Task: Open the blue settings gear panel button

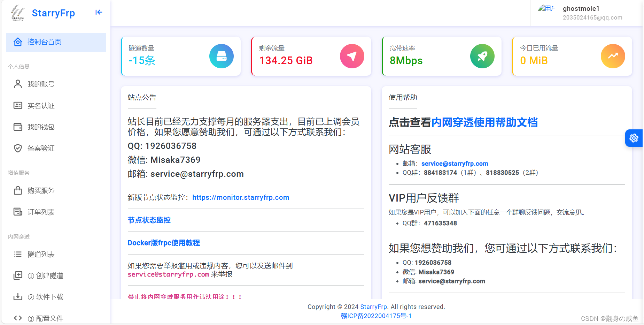Action: (634, 138)
